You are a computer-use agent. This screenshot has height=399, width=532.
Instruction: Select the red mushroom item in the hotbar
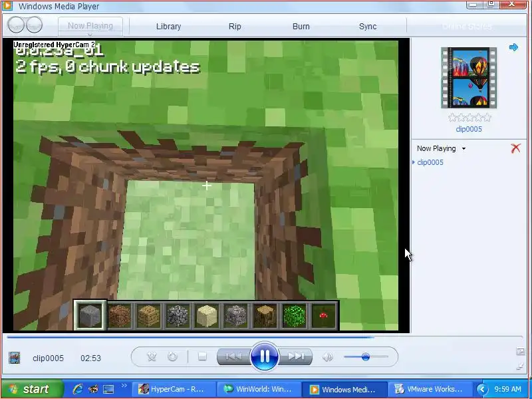point(323,315)
